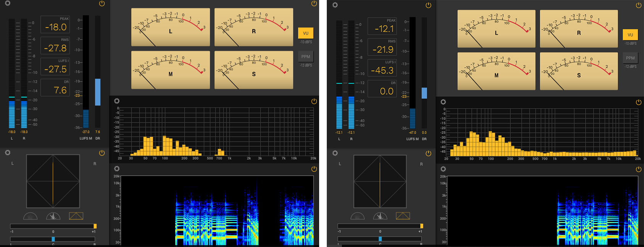Open vectorscope settings gear in right window
644x247 pixels.
click(x=335, y=153)
